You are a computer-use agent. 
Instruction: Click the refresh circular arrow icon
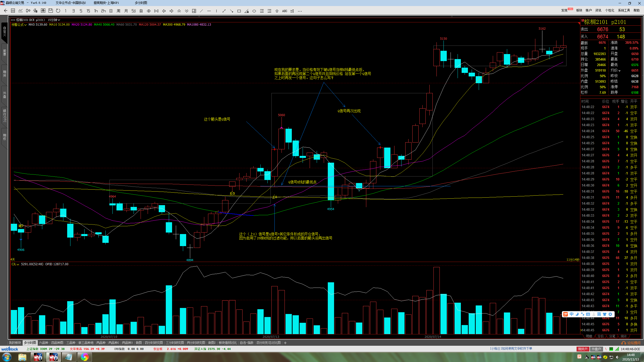click(58, 11)
